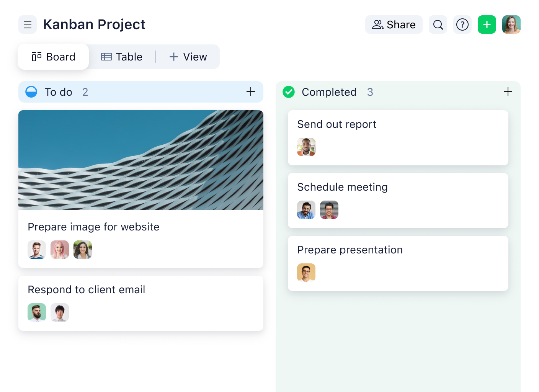
Task: Click the To do column status icon
Action: 31,92
